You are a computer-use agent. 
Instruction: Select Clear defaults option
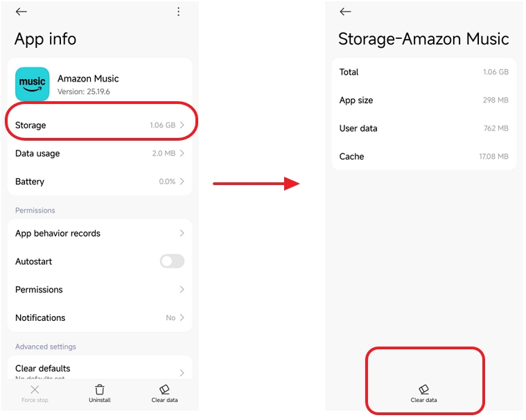tap(99, 369)
